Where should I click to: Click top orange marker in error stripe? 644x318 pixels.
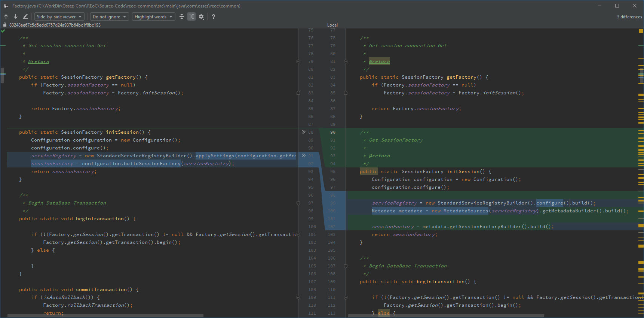point(641,31)
